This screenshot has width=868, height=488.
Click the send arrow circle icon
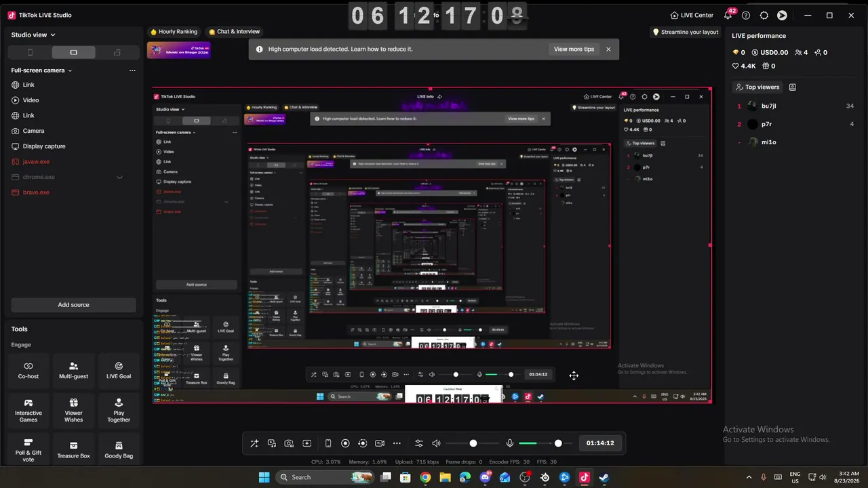coord(782,15)
